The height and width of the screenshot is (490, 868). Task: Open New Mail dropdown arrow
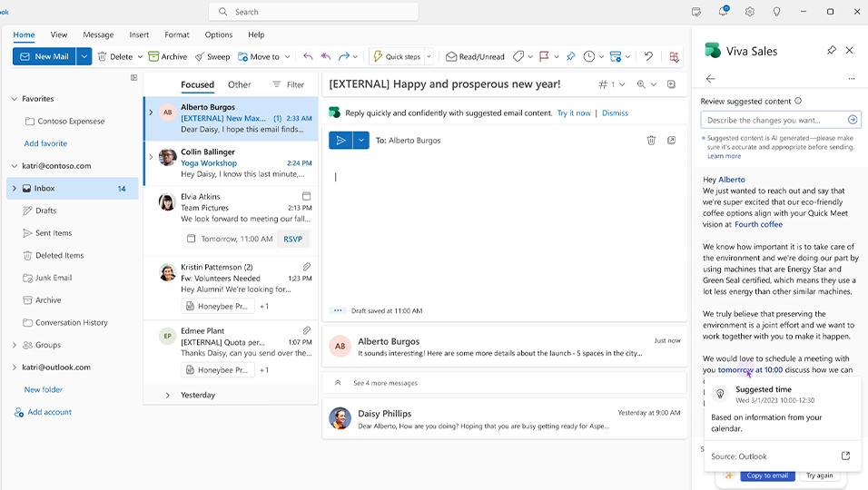pos(84,56)
